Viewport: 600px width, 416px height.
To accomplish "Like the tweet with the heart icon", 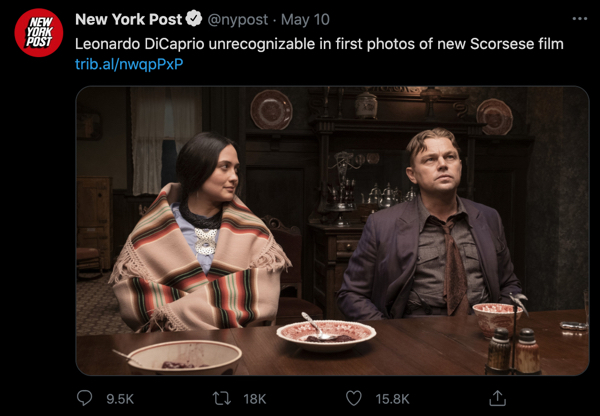I will [353, 398].
